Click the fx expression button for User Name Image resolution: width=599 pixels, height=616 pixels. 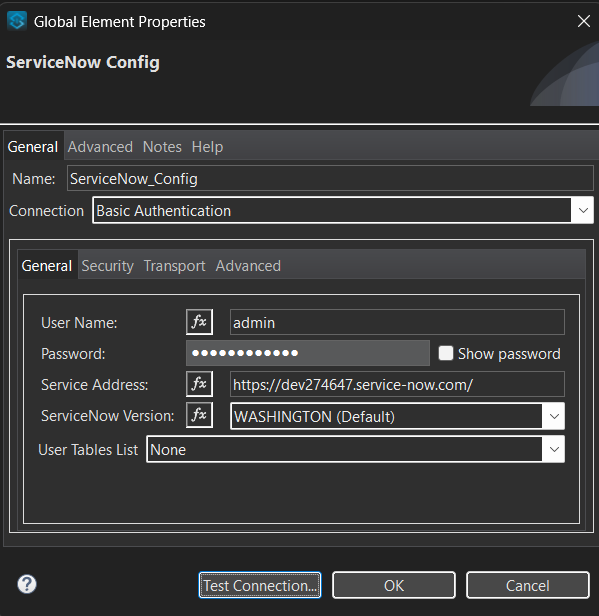(200, 322)
